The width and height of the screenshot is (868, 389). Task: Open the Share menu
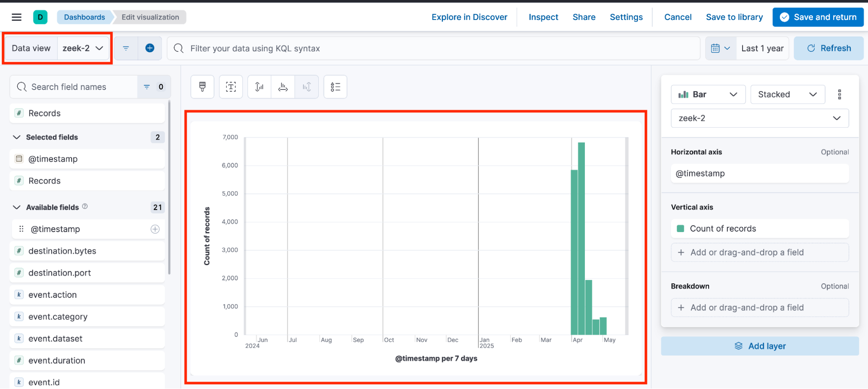[584, 17]
